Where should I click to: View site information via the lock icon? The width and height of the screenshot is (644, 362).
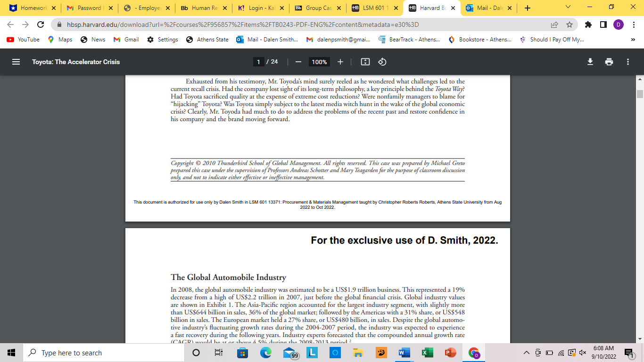click(x=59, y=25)
